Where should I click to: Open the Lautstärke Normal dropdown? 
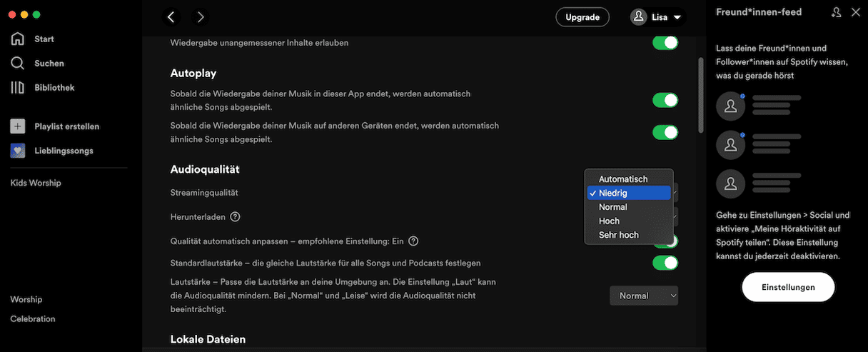click(x=644, y=296)
